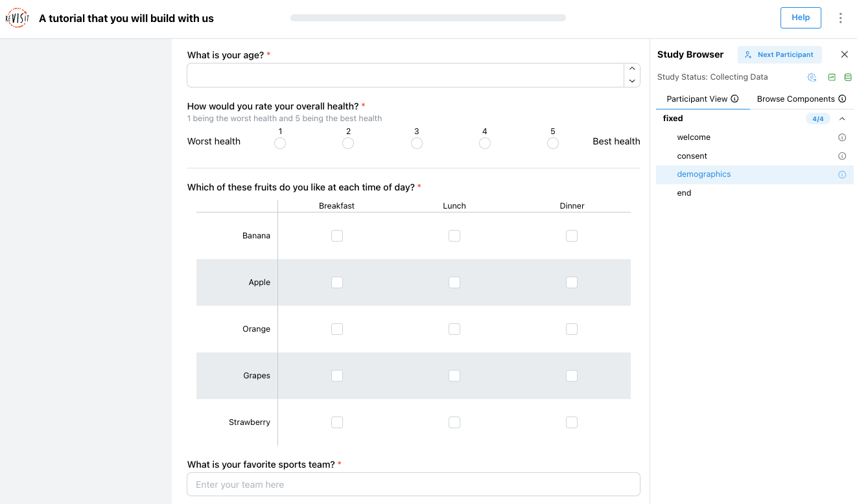Check Banana for Breakfast
The width and height of the screenshot is (857, 504).
click(337, 236)
